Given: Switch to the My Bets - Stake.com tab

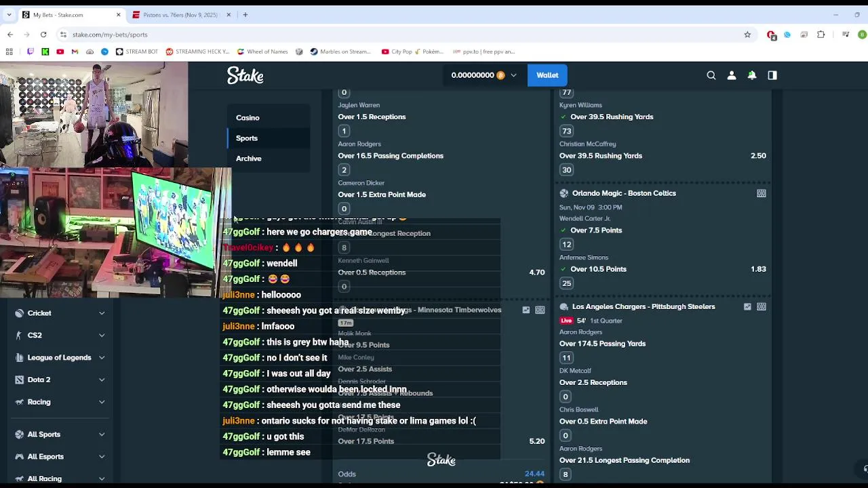Looking at the screenshot, I should 72,15.
